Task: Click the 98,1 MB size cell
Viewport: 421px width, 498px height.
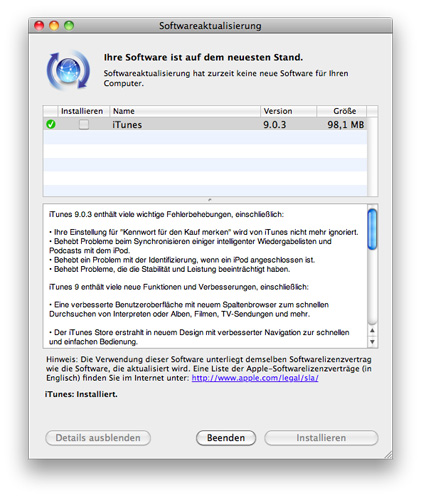Action: click(345, 125)
